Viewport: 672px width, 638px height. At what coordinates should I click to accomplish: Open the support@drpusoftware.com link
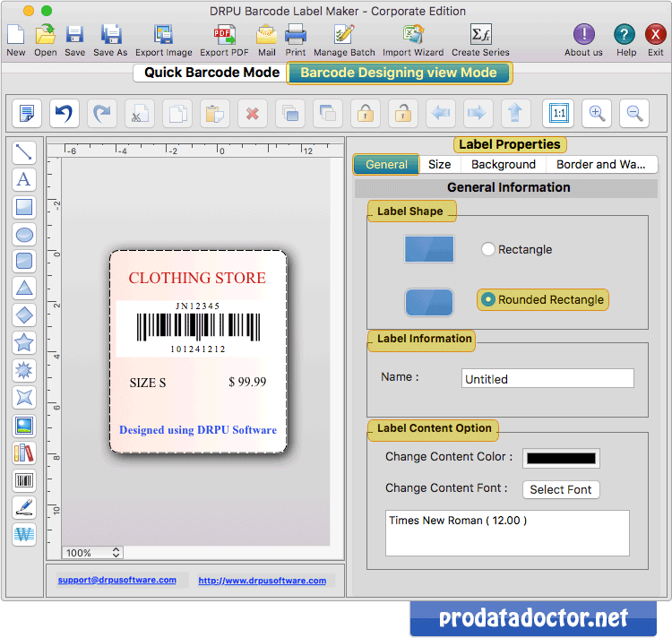click(x=117, y=580)
